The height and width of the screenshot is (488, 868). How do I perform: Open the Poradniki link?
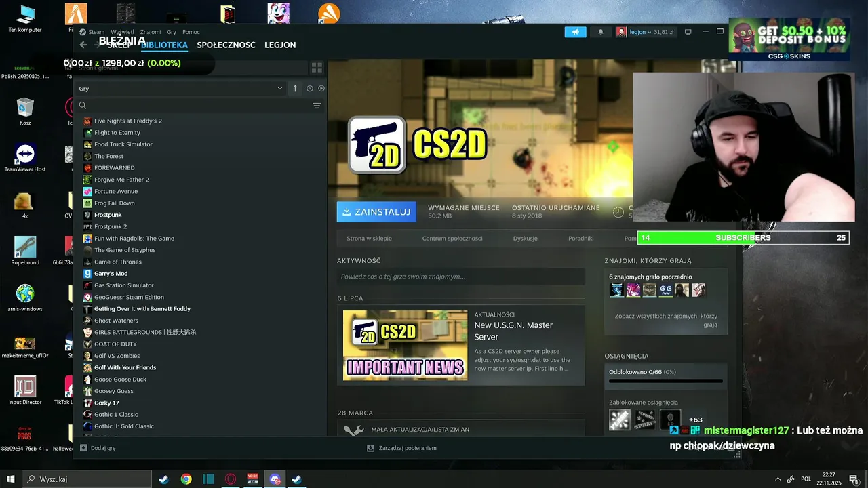tap(581, 239)
